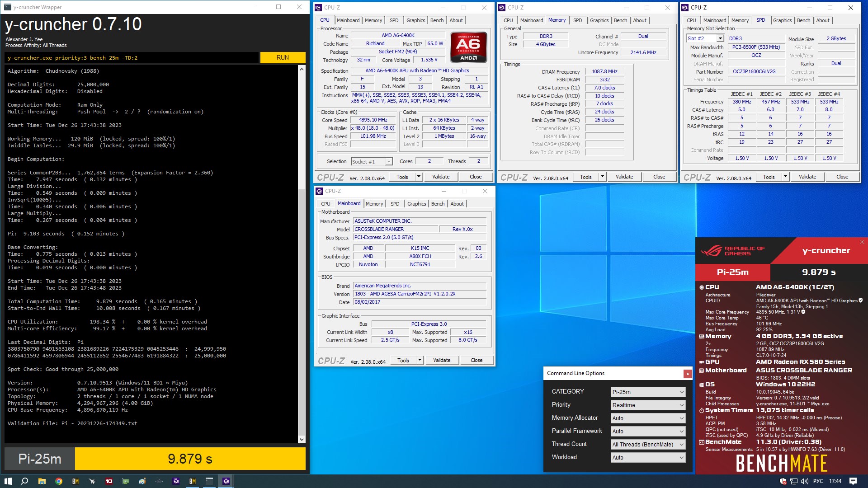The image size is (868, 488).
Task: Open About tab in Mainboard window
Action: [457, 204]
